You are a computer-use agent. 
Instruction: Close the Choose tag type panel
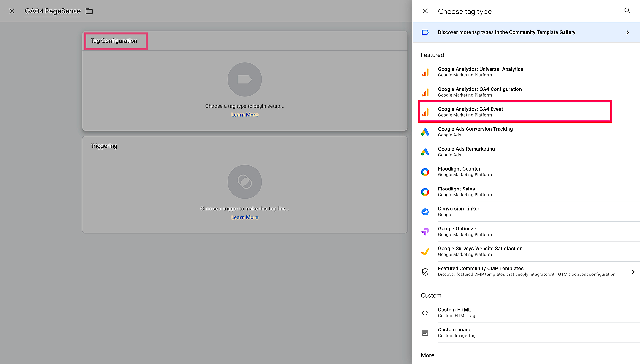(425, 11)
